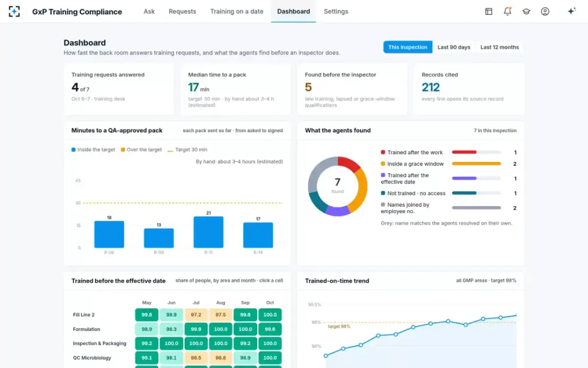Viewport: 588px width, 368px height.
Task: Click Fill Line 2 Oct cell 100.0
Action: [x=270, y=315]
